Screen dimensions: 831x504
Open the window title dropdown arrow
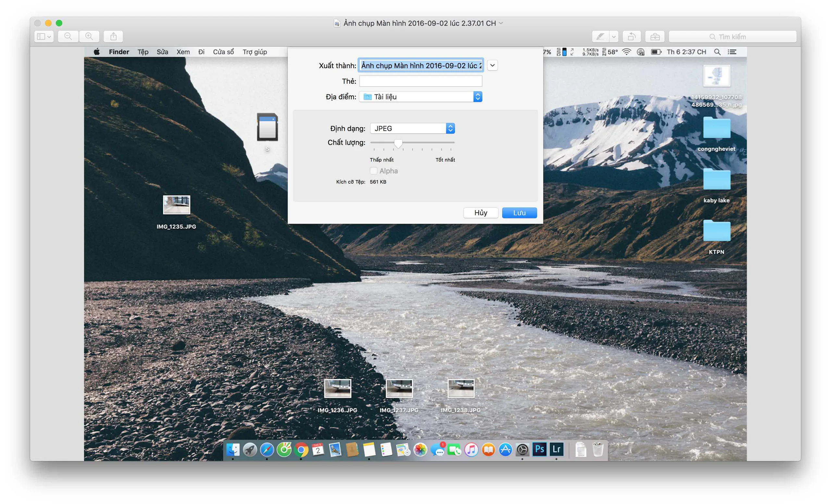point(501,23)
